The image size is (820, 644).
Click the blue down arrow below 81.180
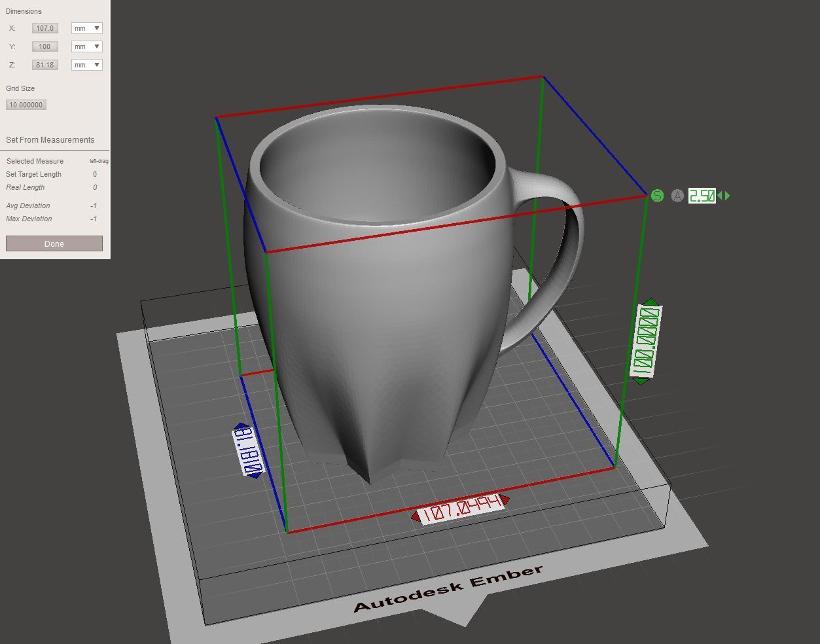255,474
